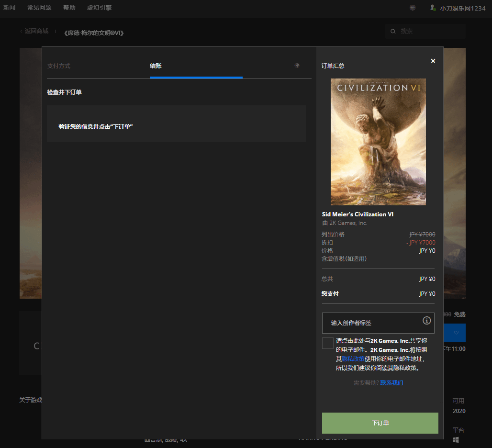The image size is (492, 448).
Task: Click the 联系我们 help link
Action: (x=391, y=383)
